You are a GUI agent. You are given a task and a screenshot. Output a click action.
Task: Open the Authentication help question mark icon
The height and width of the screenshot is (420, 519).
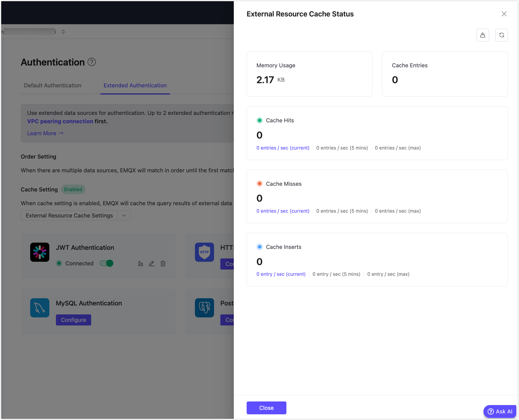(91, 62)
